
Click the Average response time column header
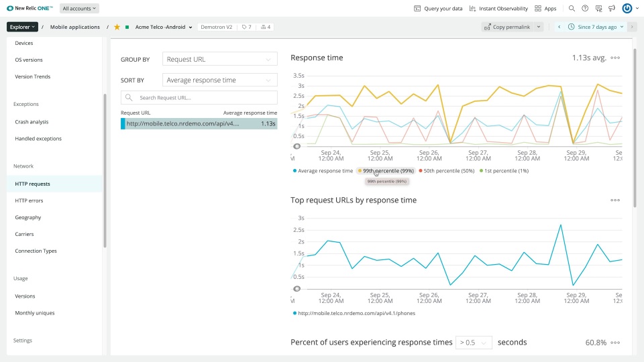[250, 113]
